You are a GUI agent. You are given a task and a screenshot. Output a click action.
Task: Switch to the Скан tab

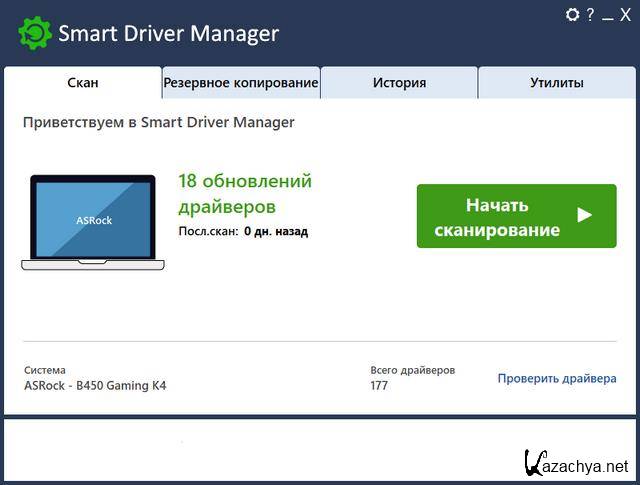[x=82, y=83]
